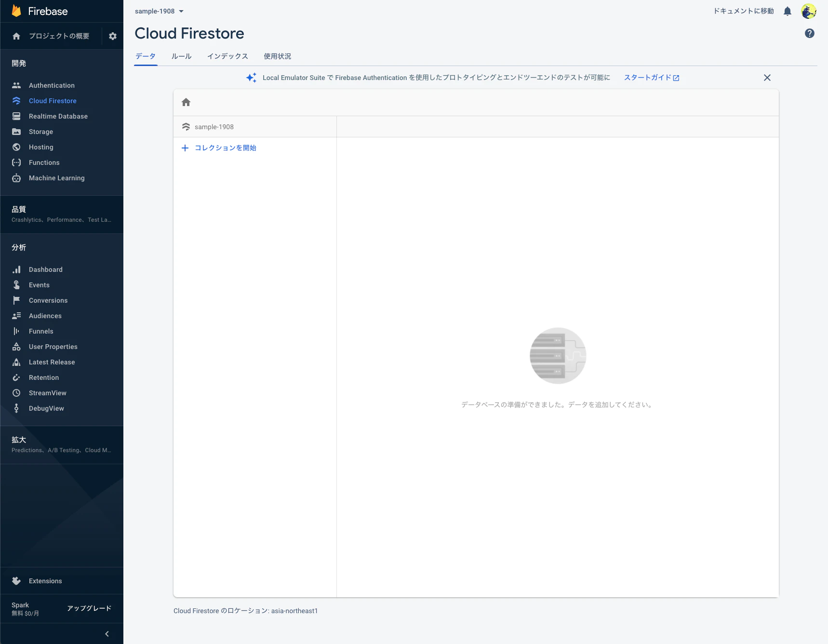Open Hosting menu item
Image resolution: width=828 pixels, height=644 pixels.
(41, 147)
